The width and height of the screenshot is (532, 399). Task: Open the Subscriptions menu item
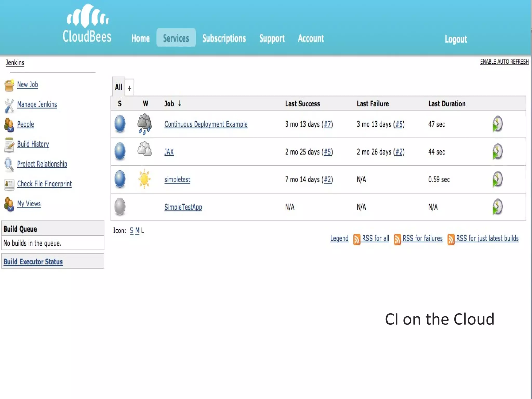tap(224, 38)
